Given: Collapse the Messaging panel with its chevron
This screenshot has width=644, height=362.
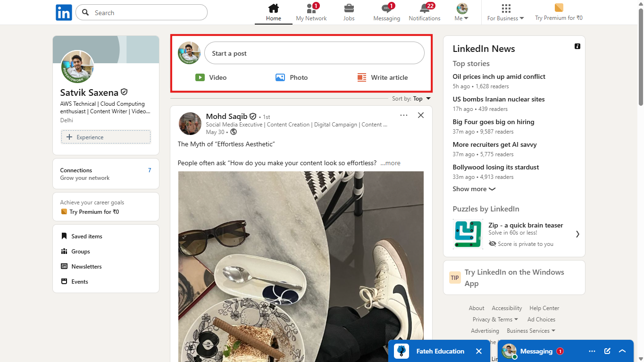Looking at the screenshot, I should tap(622, 351).
